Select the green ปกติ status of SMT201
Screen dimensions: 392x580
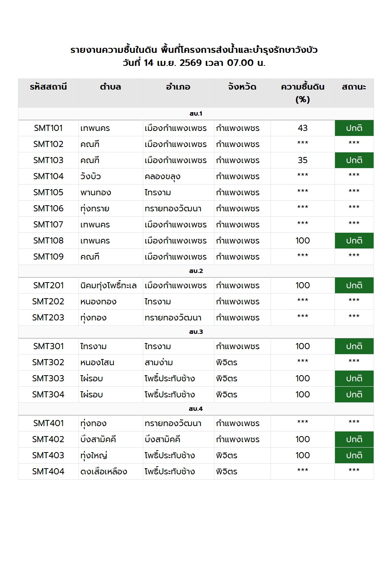pyautogui.click(x=354, y=286)
